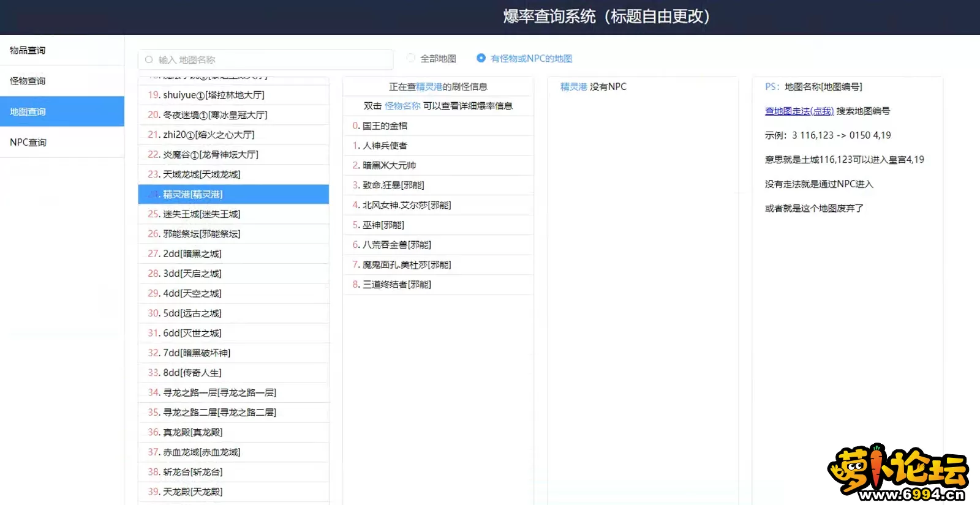Image resolution: width=980 pixels, height=505 pixels.
Task: Click monster 1. 人神兵使者
Action: (438, 146)
